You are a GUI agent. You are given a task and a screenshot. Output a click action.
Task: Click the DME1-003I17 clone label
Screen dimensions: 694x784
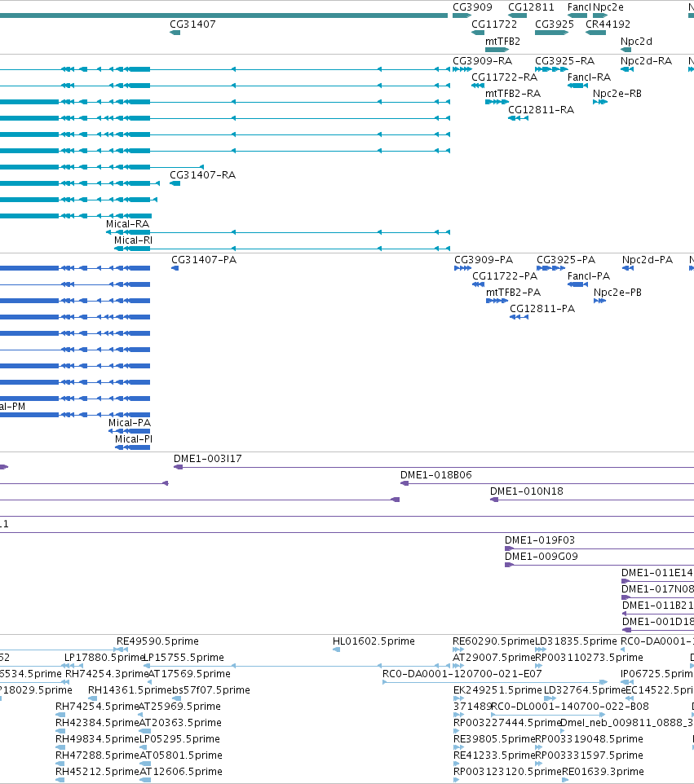pos(208,459)
